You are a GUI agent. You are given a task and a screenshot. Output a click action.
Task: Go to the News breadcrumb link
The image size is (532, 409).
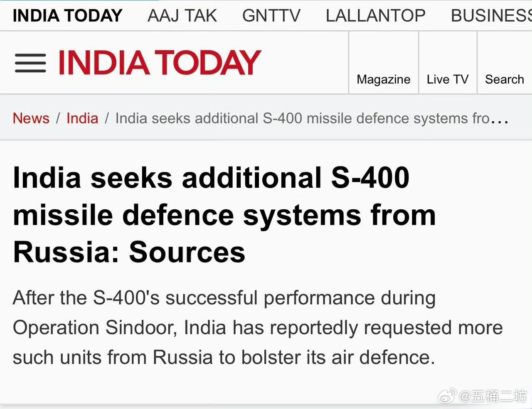31,118
